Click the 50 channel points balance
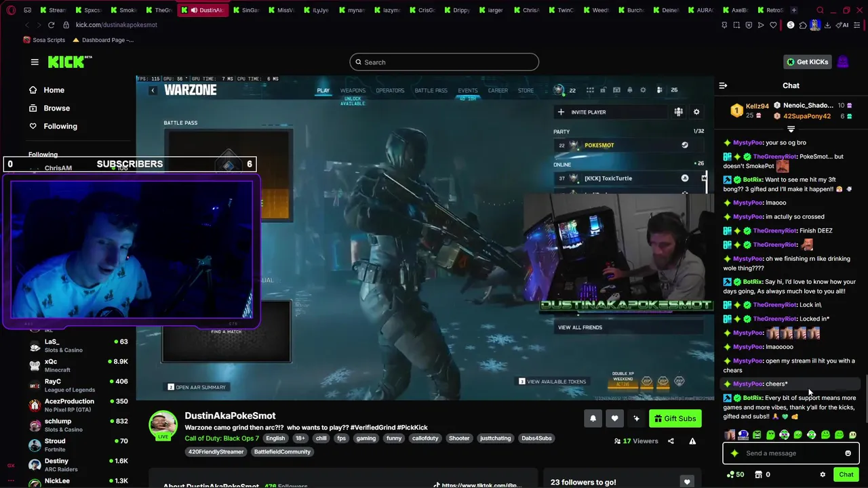 coord(735,474)
